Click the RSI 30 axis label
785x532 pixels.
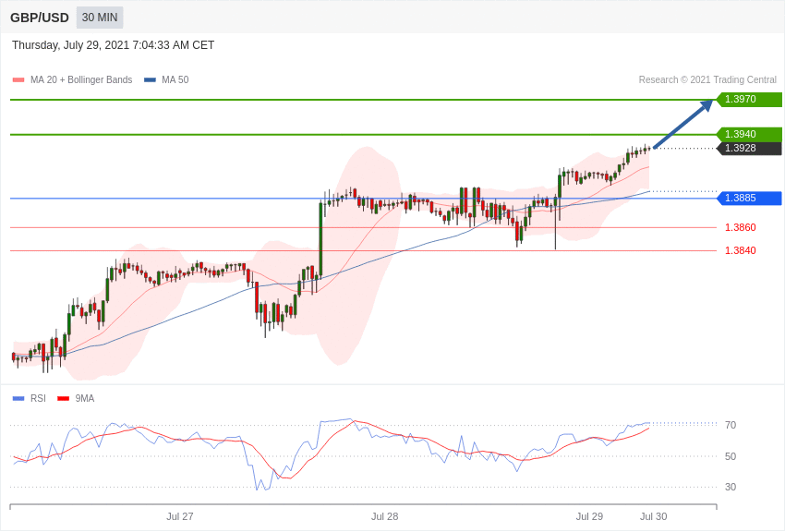[x=731, y=487]
